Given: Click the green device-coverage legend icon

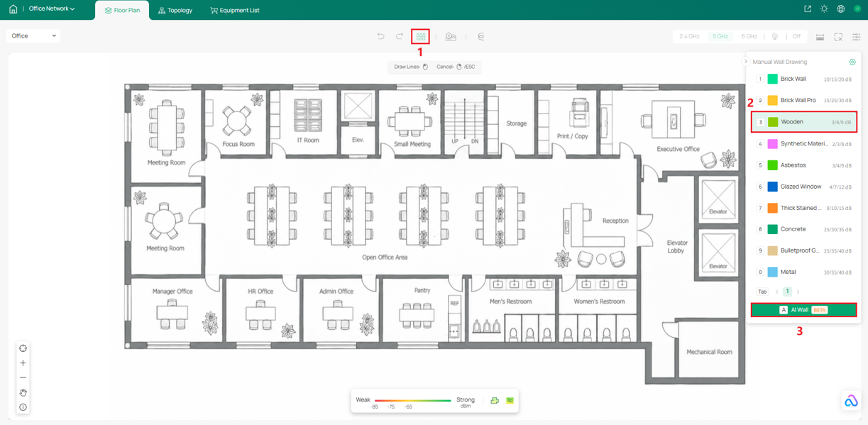Looking at the screenshot, I should coord(495,401).
